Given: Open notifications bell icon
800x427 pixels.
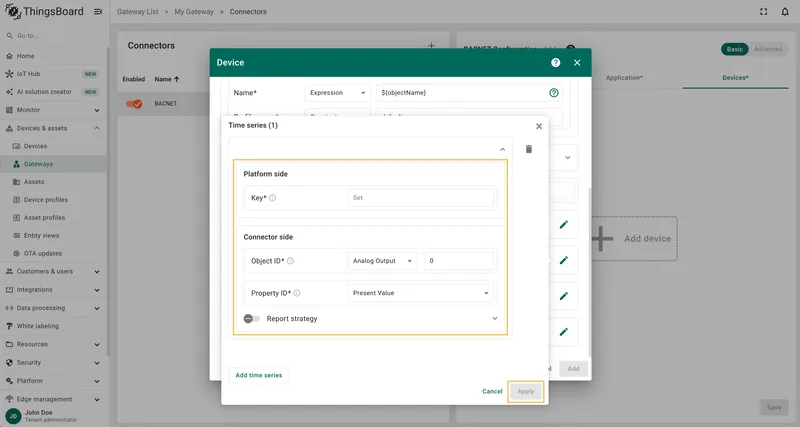Looking at the screenshot, I should (x=785, y=12).
